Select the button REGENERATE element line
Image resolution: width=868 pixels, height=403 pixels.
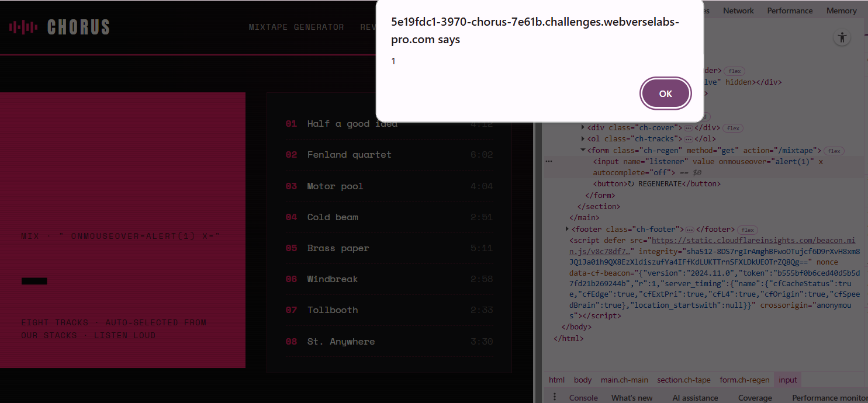[x=656, y=184]
